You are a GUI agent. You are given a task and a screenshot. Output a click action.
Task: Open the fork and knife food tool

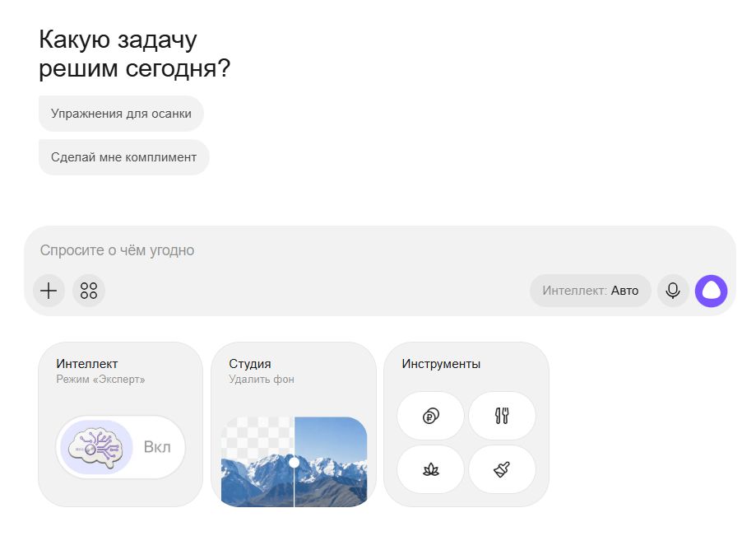click(x=502, y=416)
